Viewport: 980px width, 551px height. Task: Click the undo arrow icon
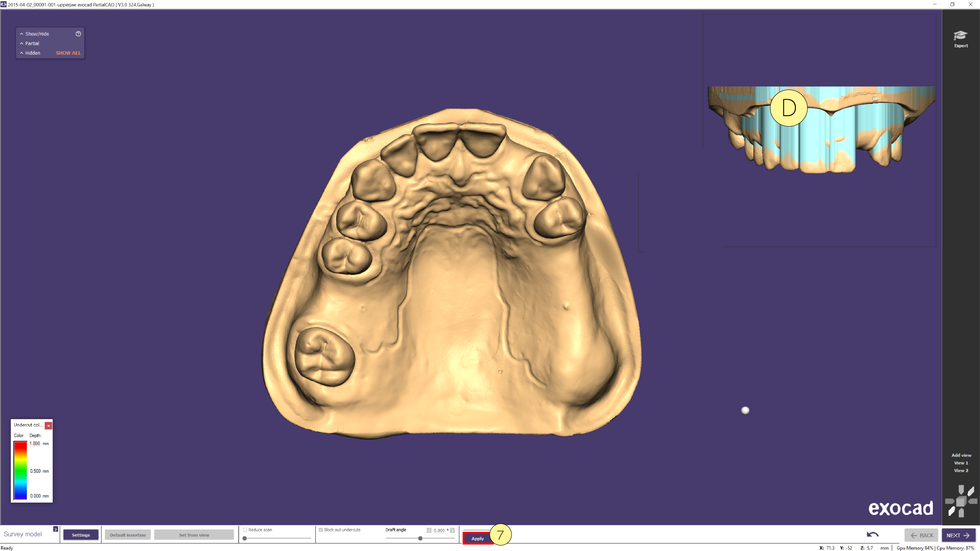872,534
